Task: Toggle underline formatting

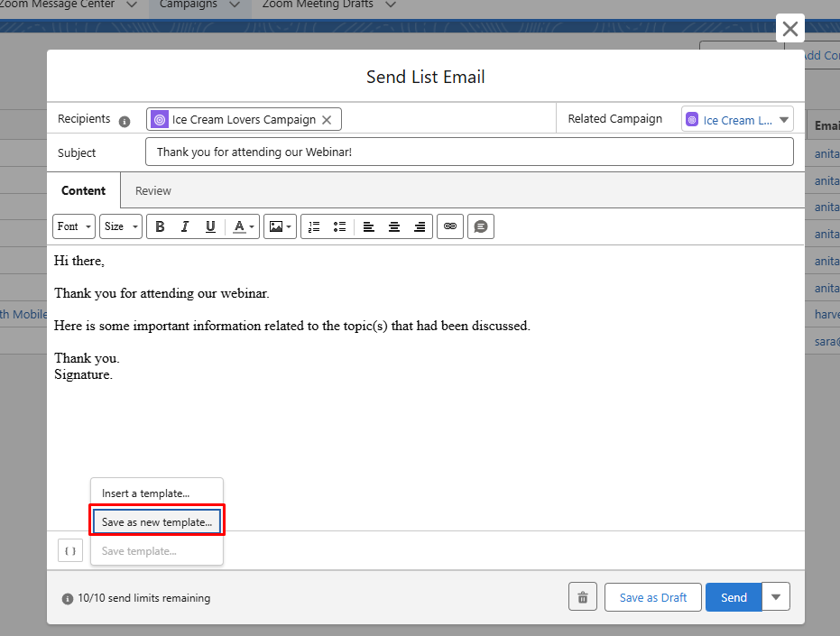Action: click(x=210, y=226)
